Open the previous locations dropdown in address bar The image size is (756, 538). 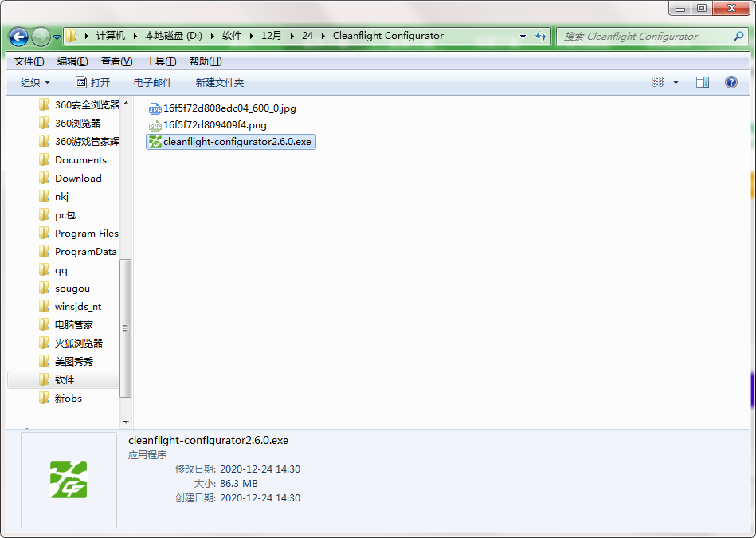point(523,36)
